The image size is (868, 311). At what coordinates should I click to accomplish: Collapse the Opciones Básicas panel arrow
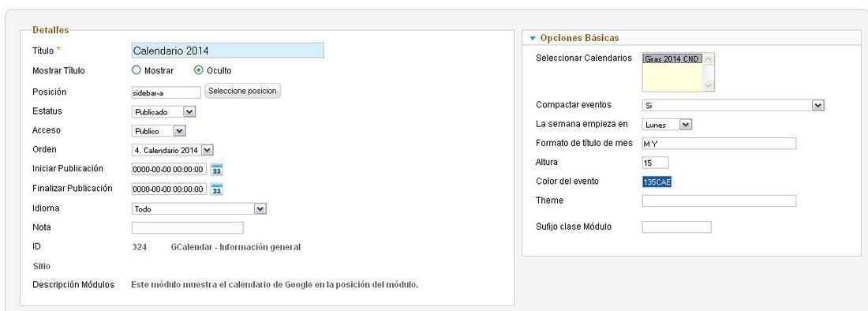pos(533,39)
